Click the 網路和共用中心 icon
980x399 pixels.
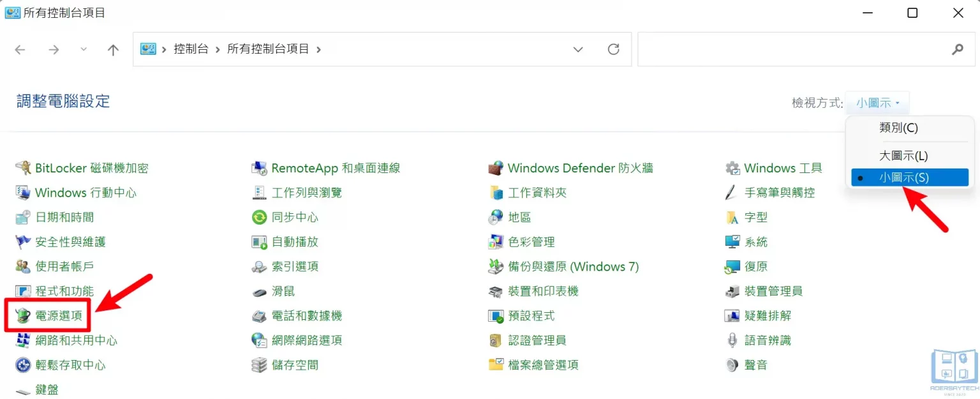click(x=24, y=340)
